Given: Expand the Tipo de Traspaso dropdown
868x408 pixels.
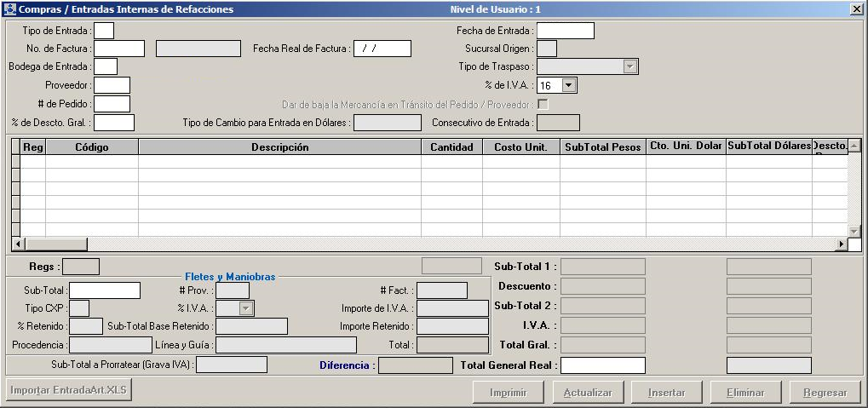Looking at the screenshot, I should click(629, 66).
